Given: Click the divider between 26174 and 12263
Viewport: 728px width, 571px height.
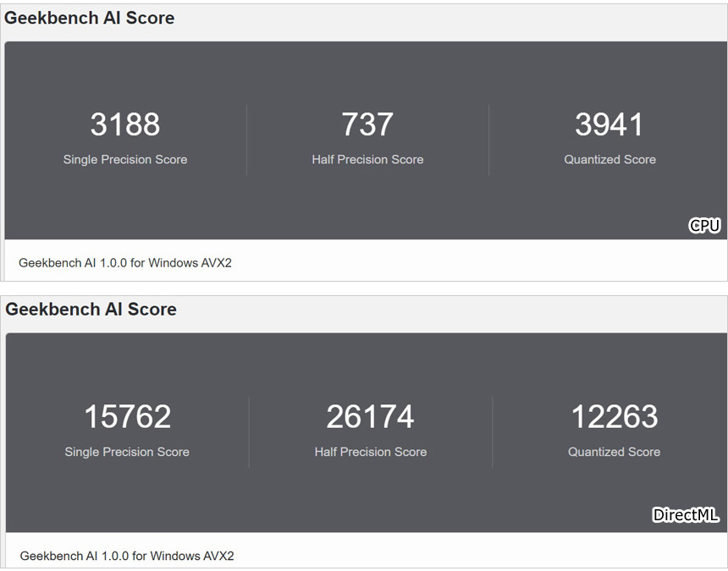Looking at the screenshot, I should [x=492, y=432].
